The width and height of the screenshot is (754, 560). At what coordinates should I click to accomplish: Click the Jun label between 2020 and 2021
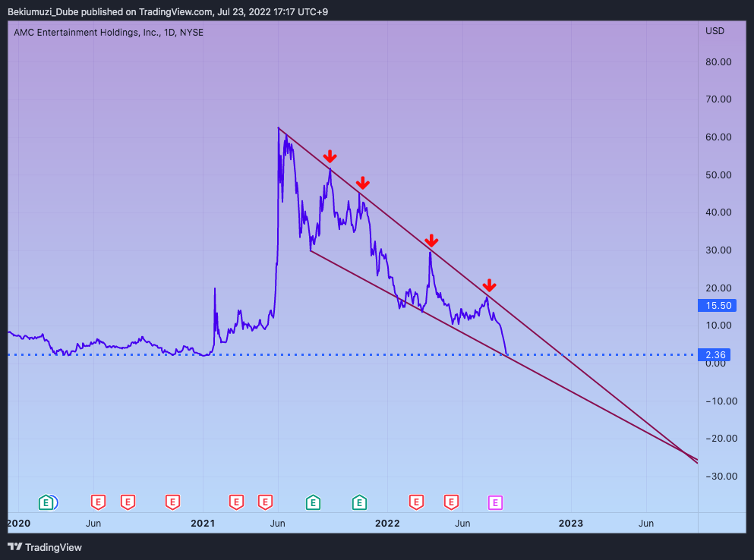click(x=93, y=524)
